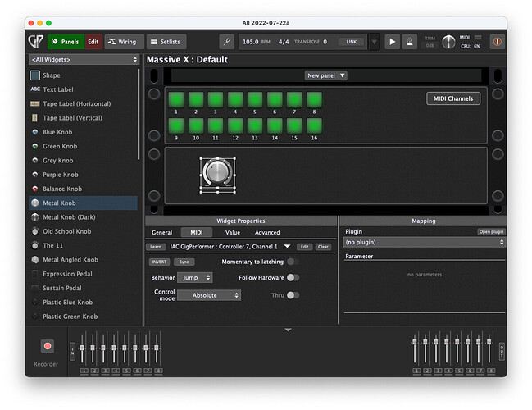This screenshot has width=532, height=410.
Task: Select the Text Label widget
Action: 84,89
